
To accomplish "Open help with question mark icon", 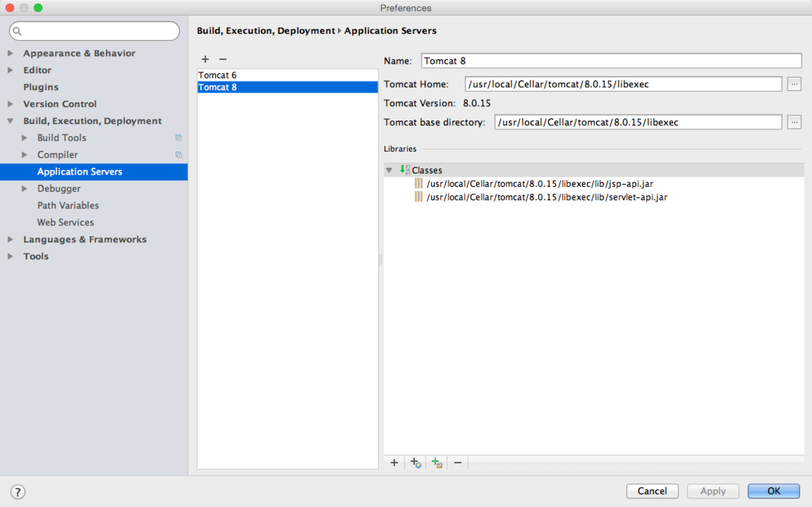I will [18, 491].
